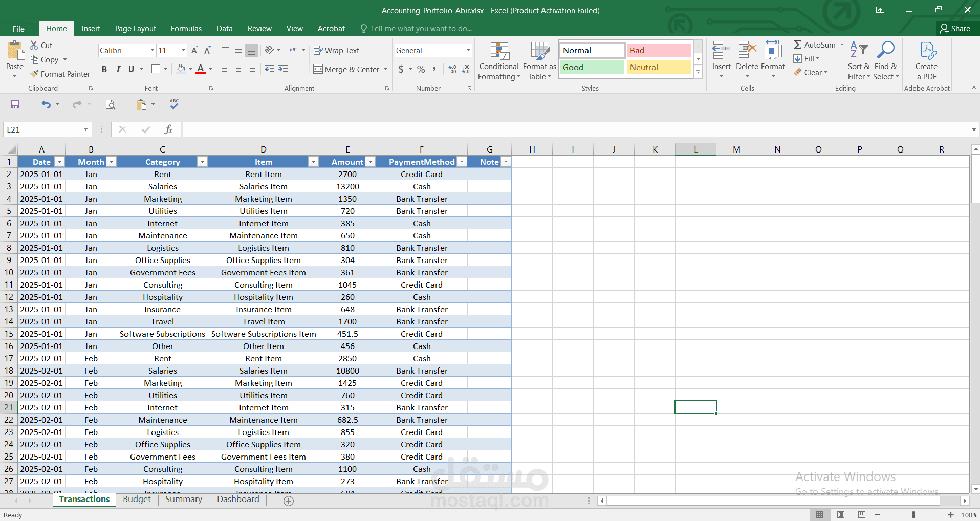Switch to Normal view in status bar
Viewport: 980px width, 521px height.
coord(820,514)
